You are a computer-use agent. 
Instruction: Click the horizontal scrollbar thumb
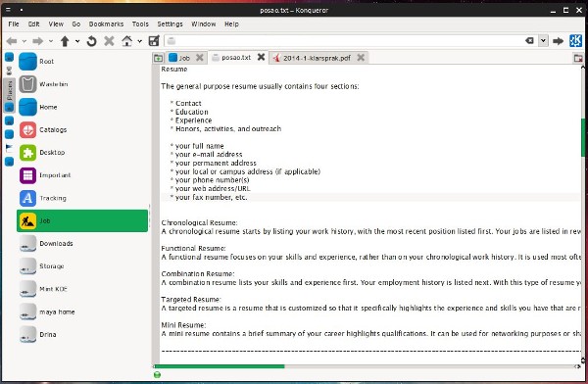(x=220, y=366)
